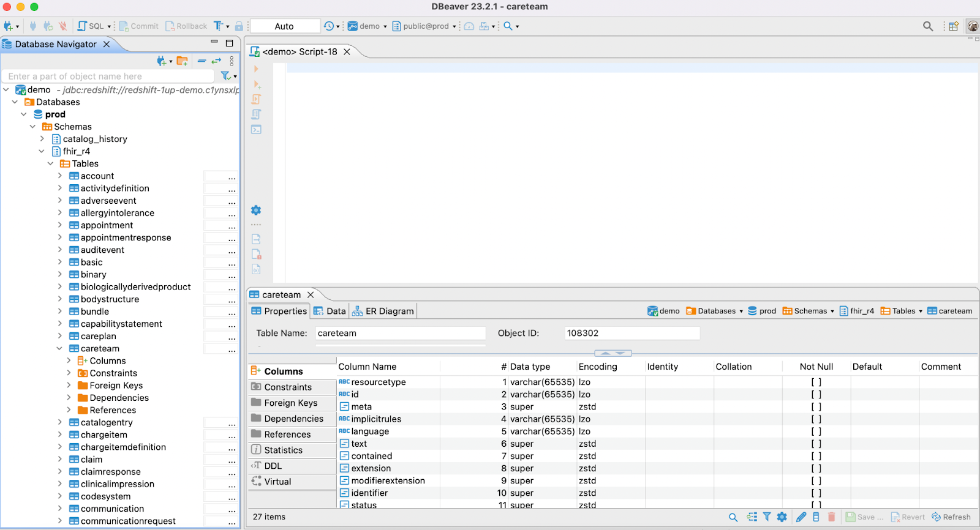Open the DDL section
This screenshot has width=980, height=530.
[x=292, y=466]
